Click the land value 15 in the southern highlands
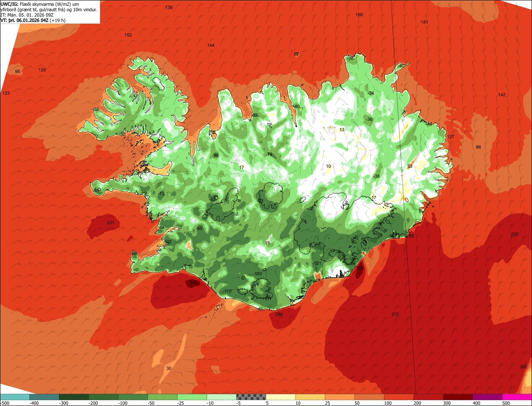Screen dimensions: 532x406 coord(268,243)
